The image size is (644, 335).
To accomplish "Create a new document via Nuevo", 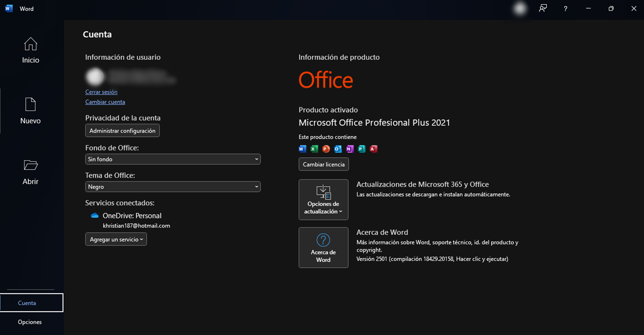I will coord(31,111).
